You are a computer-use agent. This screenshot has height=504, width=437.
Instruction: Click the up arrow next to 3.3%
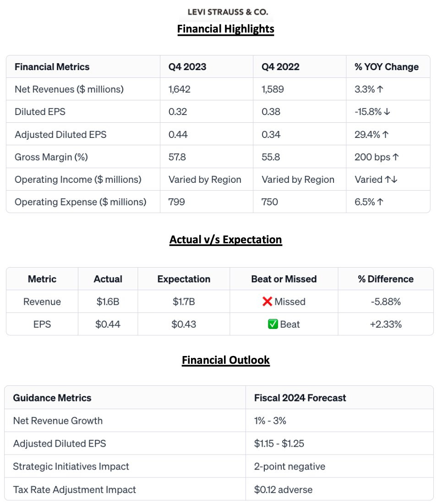click(x=380, y=89)
